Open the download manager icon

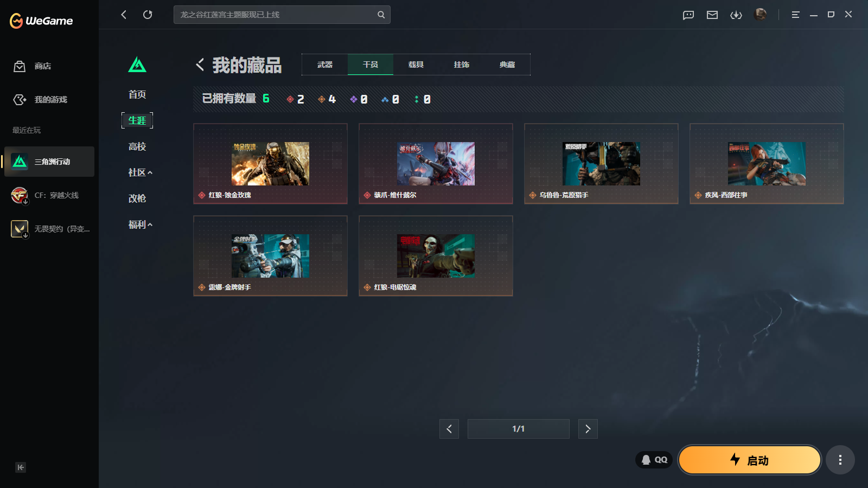736,15
